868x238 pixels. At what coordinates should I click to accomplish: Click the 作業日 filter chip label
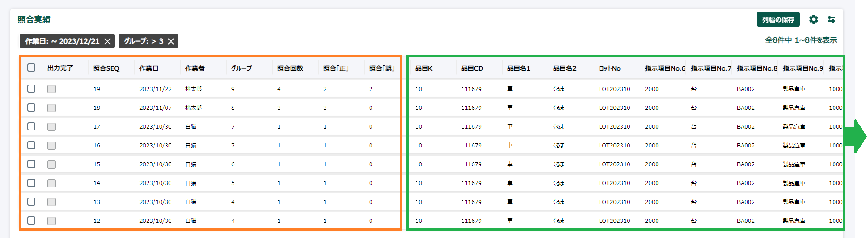[x=62, y=41]
